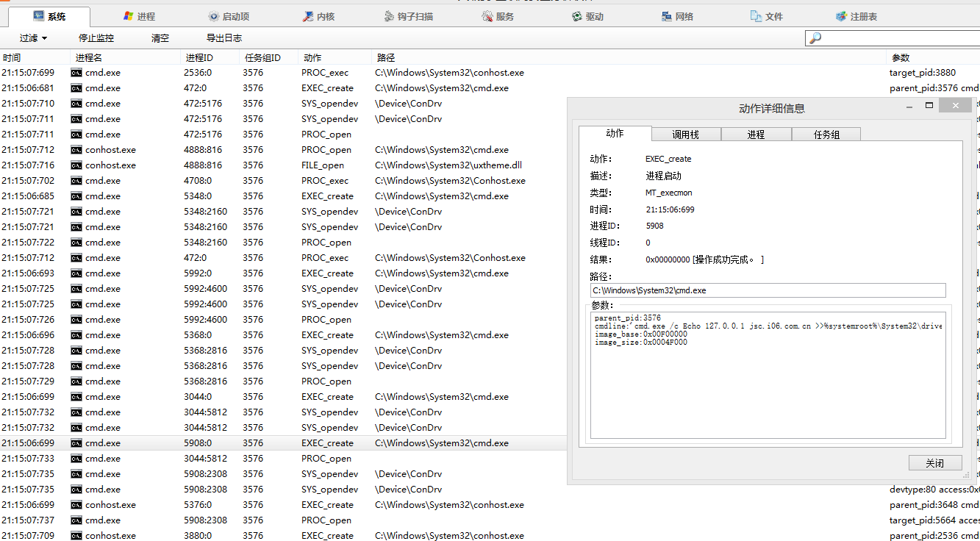
Task: Go to the 钩子扫描 tab
Action: coord(408,16)
